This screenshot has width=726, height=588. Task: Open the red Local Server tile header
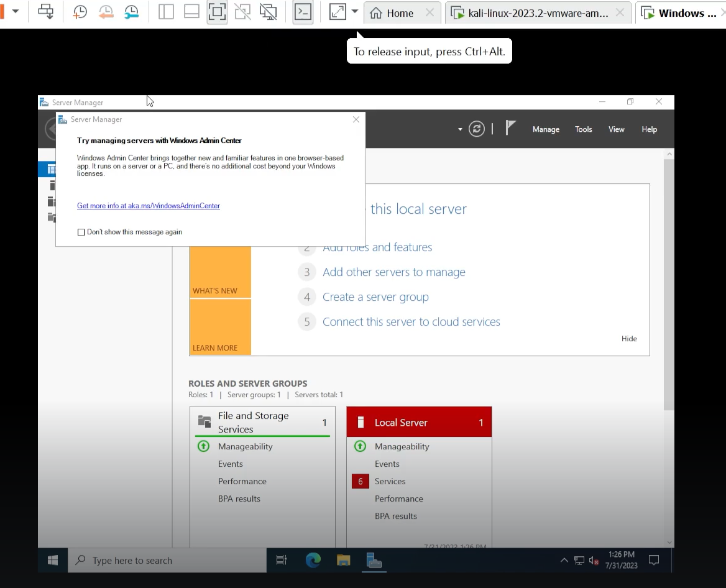click(x=419, y=422)
